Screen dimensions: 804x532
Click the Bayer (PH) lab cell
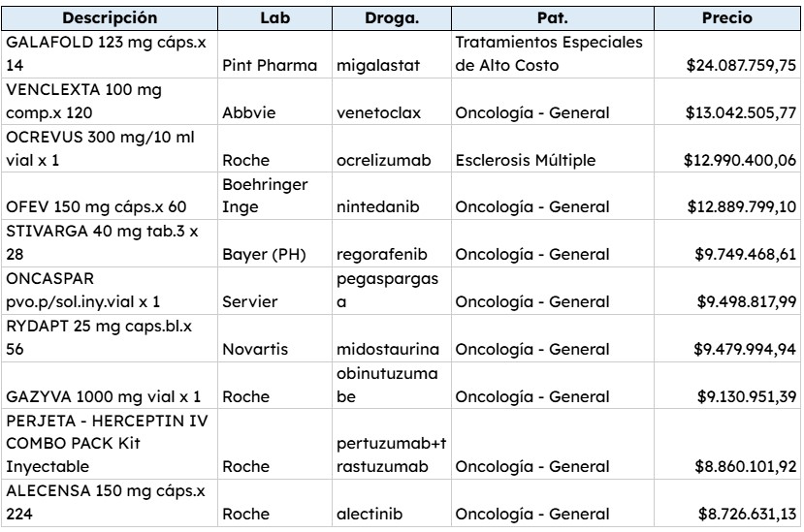[259, 254]
